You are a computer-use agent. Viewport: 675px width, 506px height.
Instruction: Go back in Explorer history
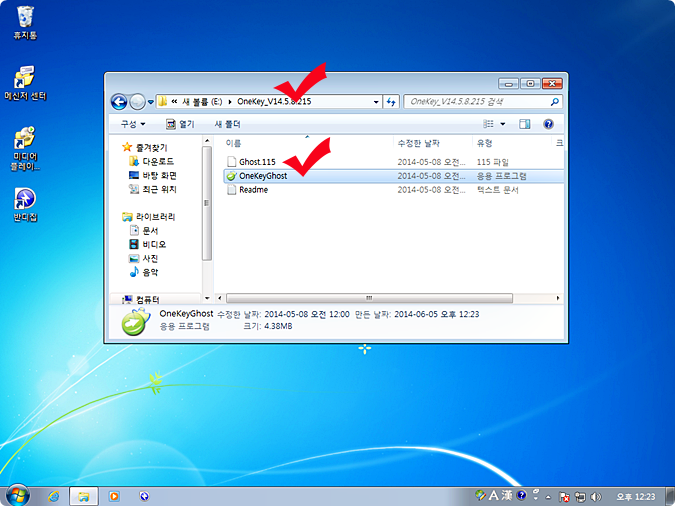pyautogui.click(x=119, y=102)
